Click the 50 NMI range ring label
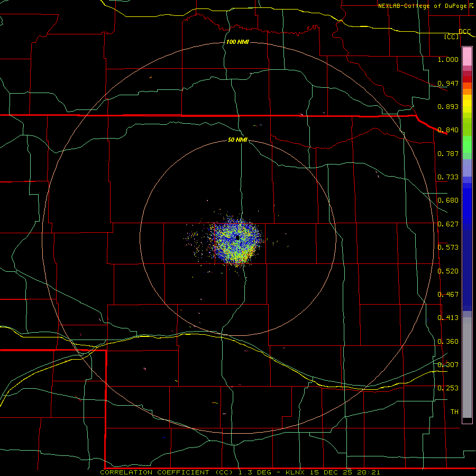The image size is (476, 476). tap(237, 140)
